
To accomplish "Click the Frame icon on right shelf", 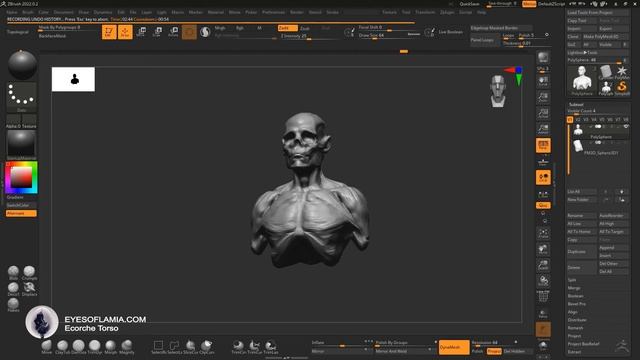I will point(543,234).
